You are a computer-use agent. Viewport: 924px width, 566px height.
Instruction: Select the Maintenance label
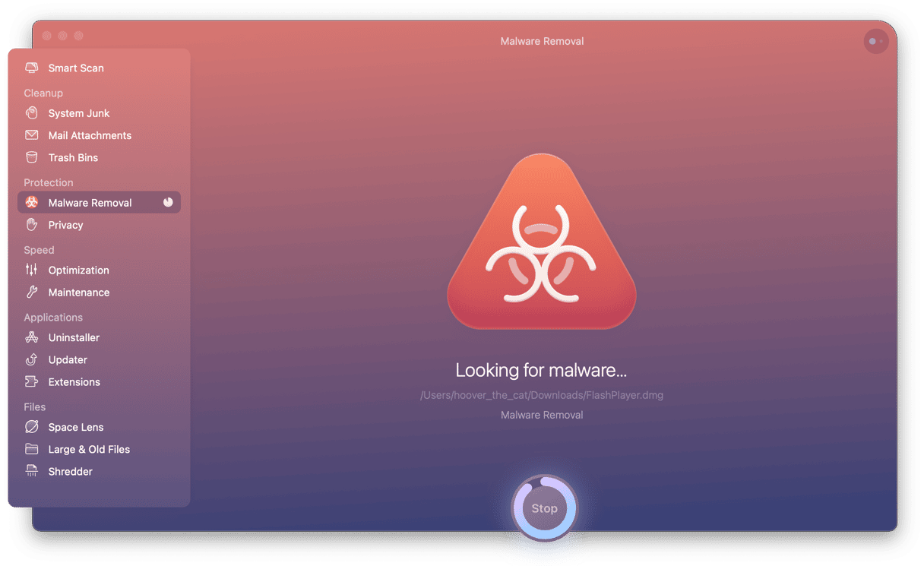point(79,292)
